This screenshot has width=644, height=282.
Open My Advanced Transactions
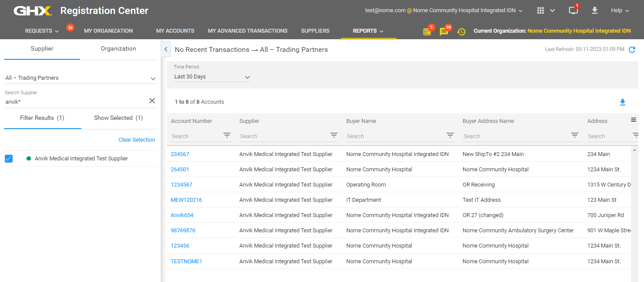[x=248, y=31]
